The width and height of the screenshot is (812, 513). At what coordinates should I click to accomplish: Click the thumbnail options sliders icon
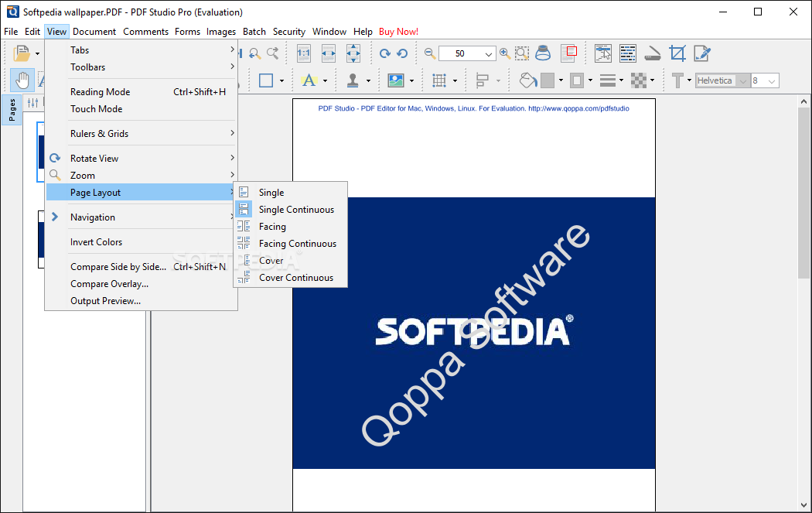32,103
